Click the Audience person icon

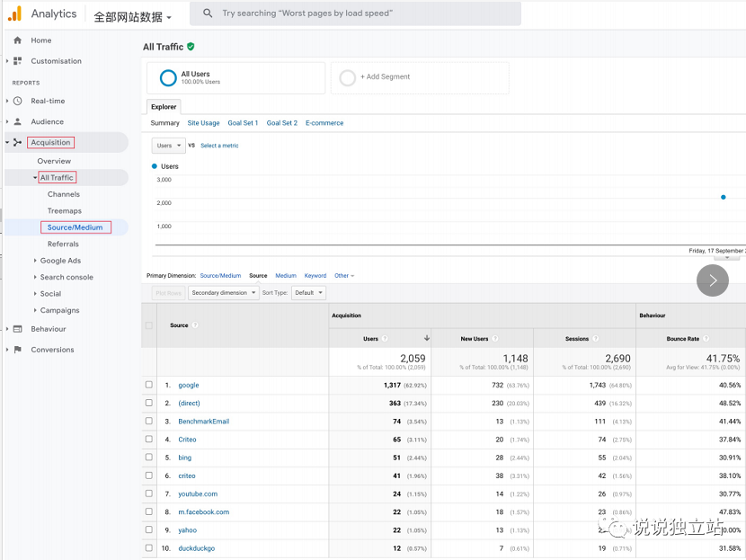(x=18, y=121)
